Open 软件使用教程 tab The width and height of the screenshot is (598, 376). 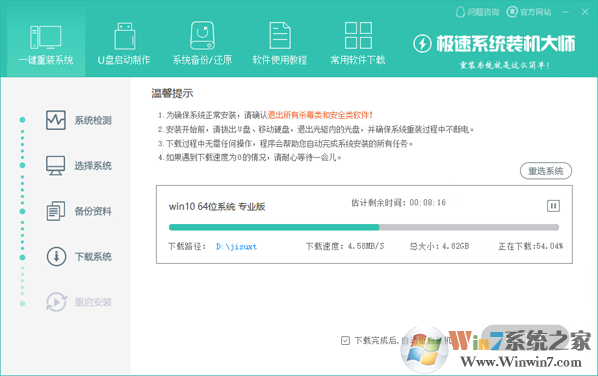pyautogui.click(x=280, y=43)
